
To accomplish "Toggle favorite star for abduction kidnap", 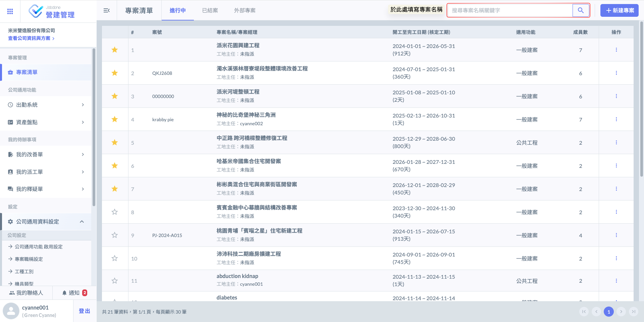I will point(115,281).
